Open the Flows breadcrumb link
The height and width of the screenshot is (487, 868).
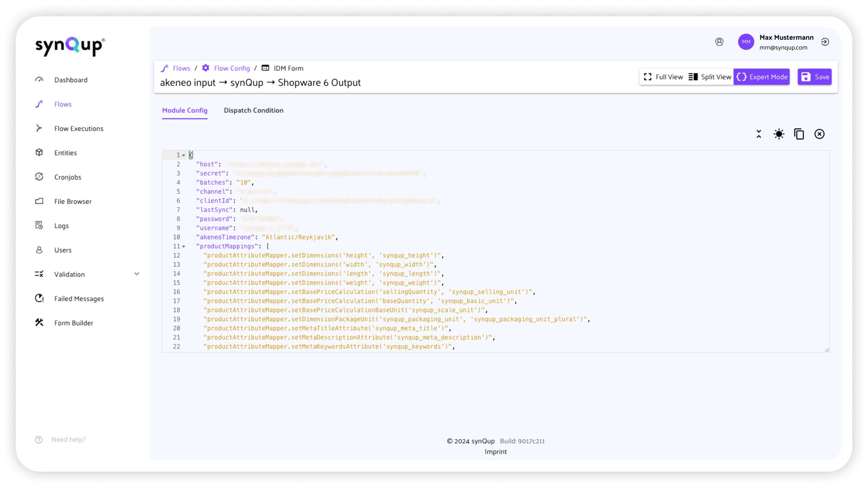[181, 68]
